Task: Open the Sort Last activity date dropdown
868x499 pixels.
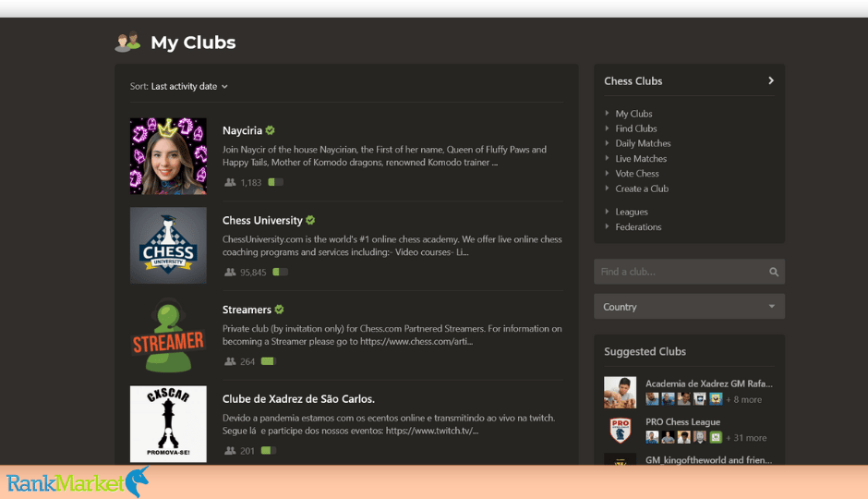Action: pyautogui.click(x=179, y=86)
